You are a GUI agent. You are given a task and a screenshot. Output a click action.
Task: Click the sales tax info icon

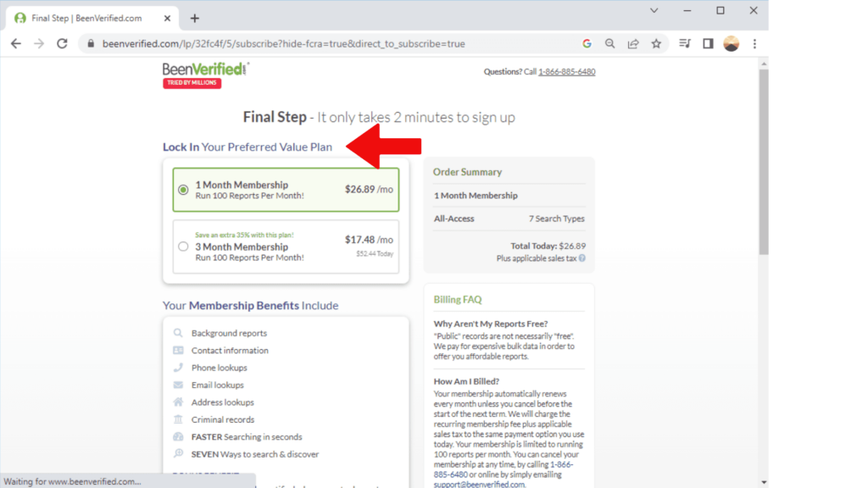(582, 258)
